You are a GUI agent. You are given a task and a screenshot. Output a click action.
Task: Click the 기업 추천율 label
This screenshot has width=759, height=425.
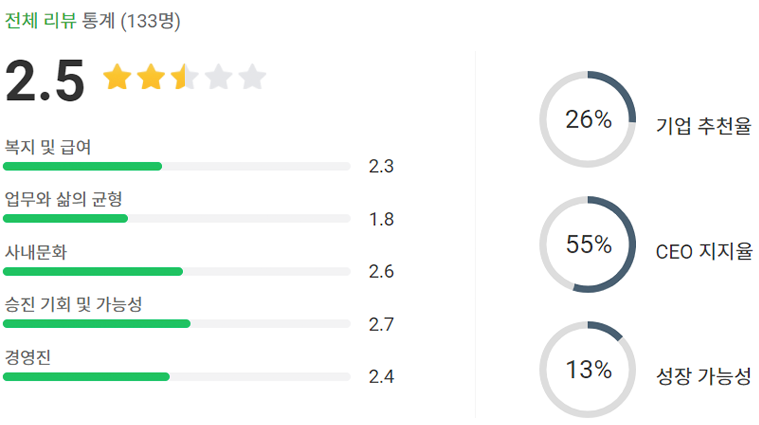702,127
